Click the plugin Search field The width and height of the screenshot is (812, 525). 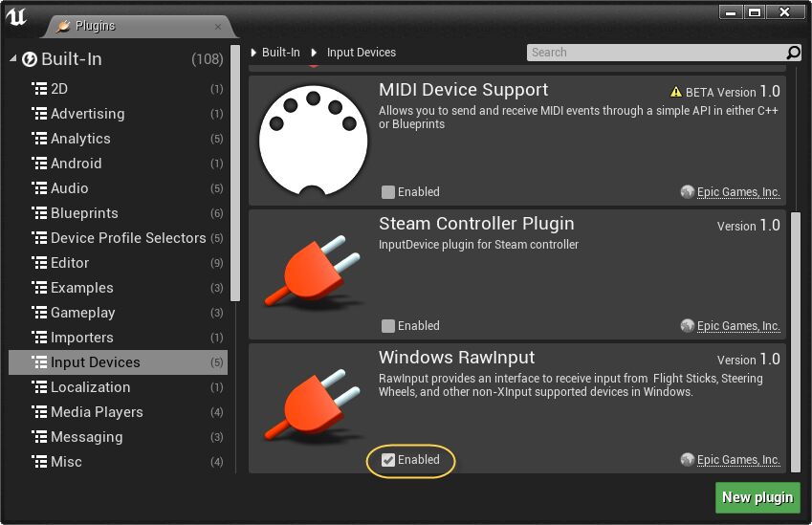[x=655, y=53]
